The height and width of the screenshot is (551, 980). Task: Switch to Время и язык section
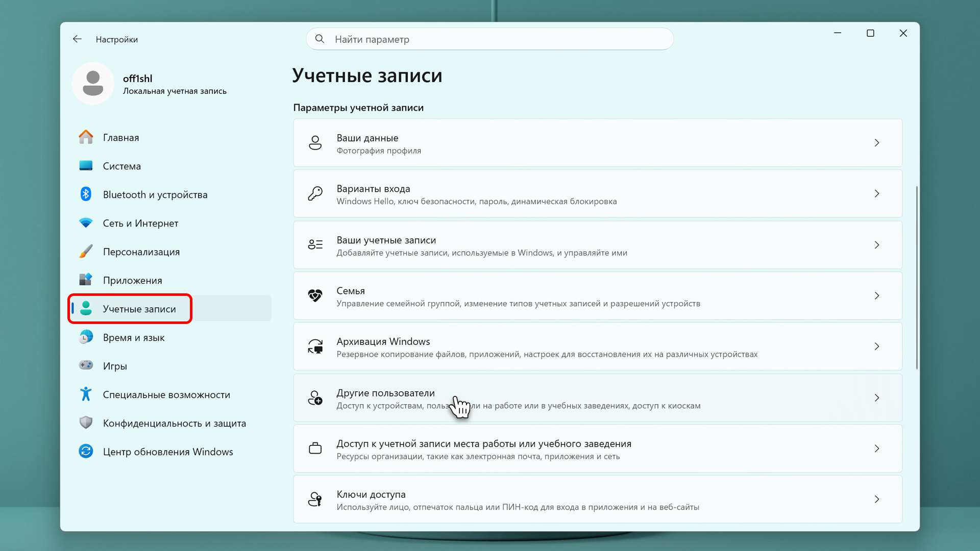[x=134, y=338]
